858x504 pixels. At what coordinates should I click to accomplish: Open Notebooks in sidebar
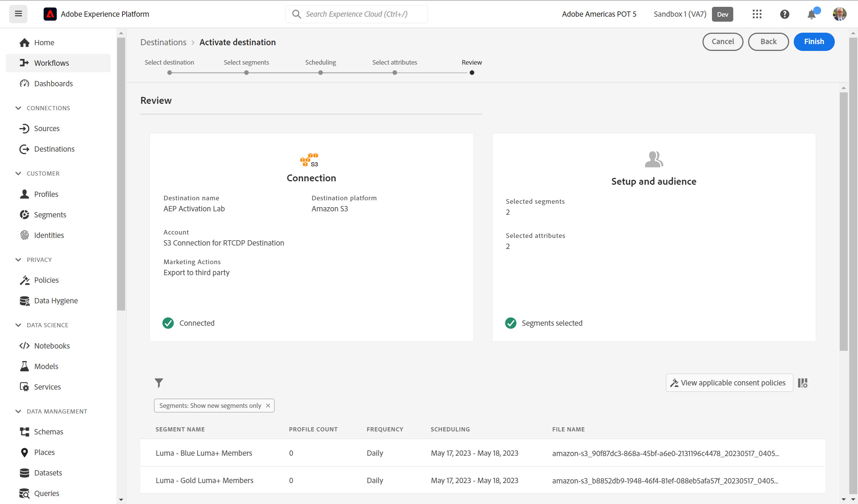pos(58,346)
